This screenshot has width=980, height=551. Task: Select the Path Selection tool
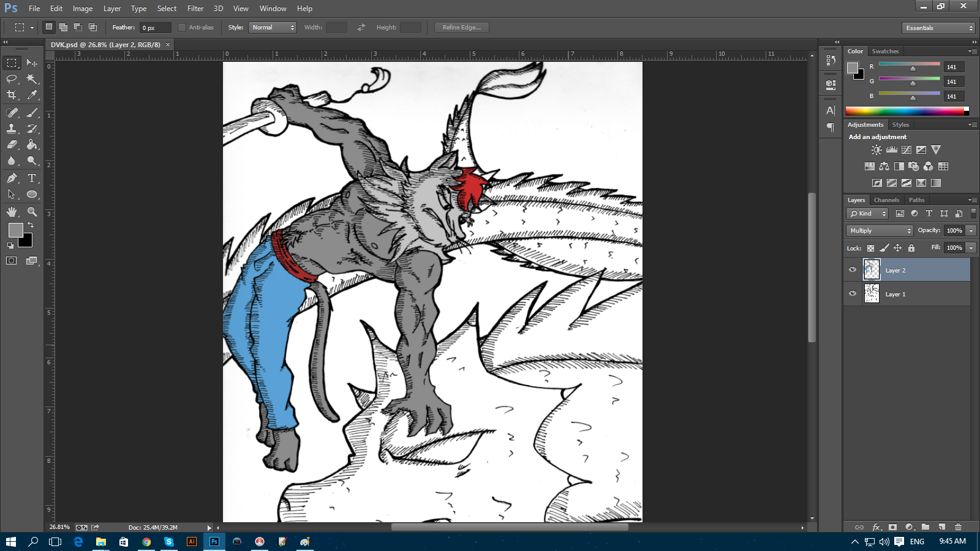click(x=12, y=194)
